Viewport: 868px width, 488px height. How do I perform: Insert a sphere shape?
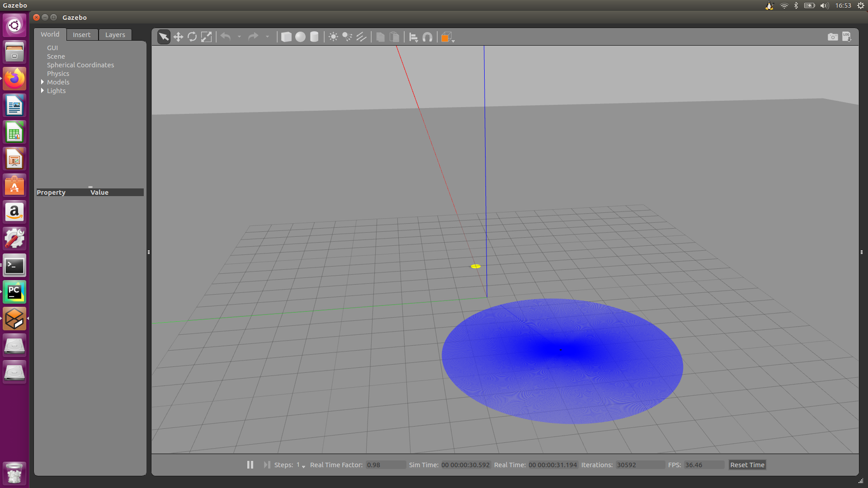(300, 37)
